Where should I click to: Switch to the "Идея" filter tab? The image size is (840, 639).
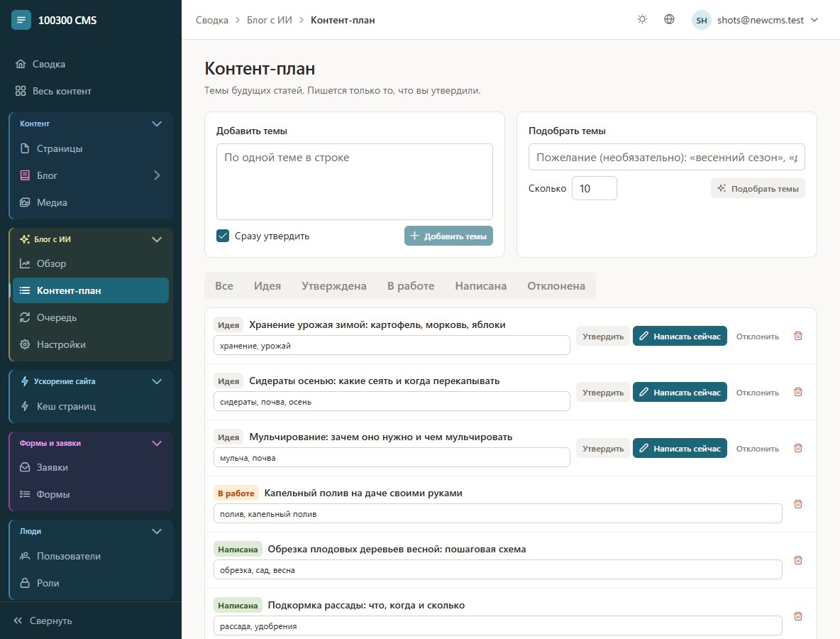[x=267, y=286]
